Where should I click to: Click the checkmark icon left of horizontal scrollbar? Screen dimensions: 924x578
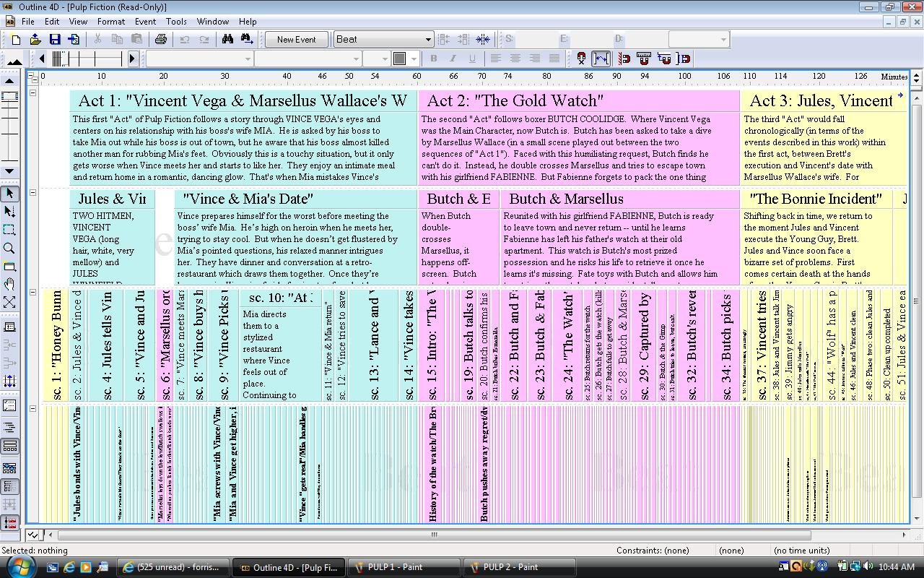coord(32,535)
